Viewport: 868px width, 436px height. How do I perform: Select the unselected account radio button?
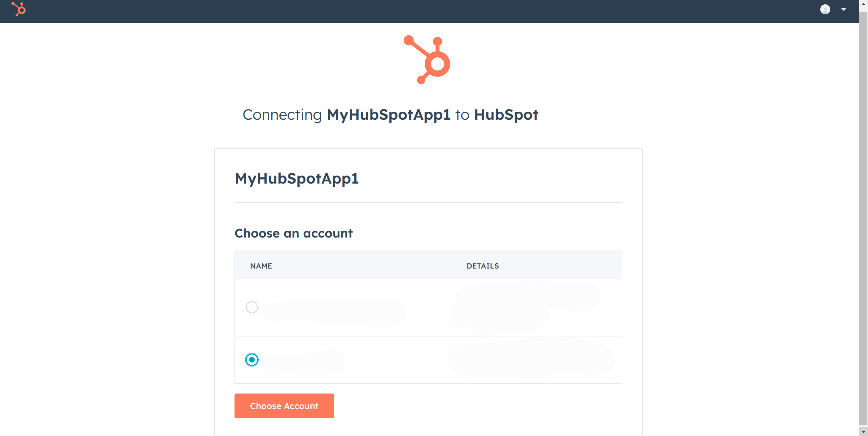coord(252,306)
